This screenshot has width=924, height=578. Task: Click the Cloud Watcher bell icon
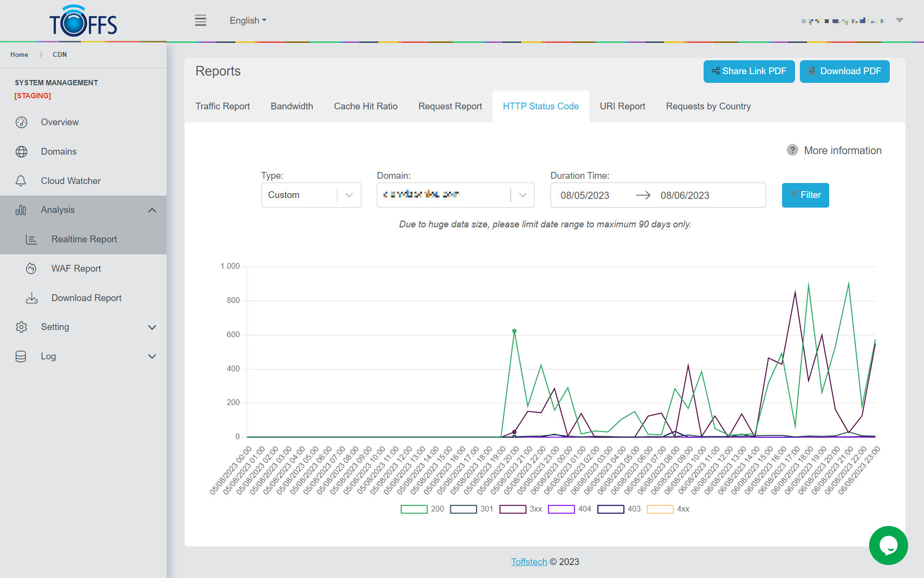tap(21, 181)
